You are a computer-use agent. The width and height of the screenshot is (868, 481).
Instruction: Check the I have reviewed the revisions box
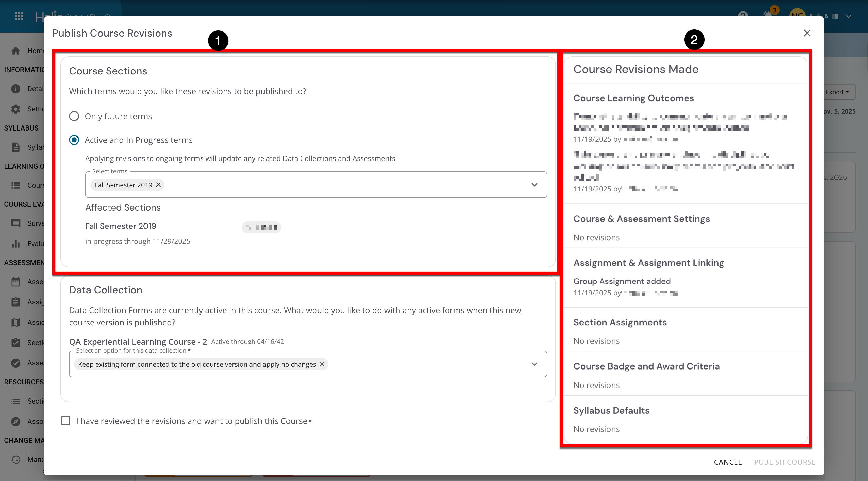pos(65,421)
